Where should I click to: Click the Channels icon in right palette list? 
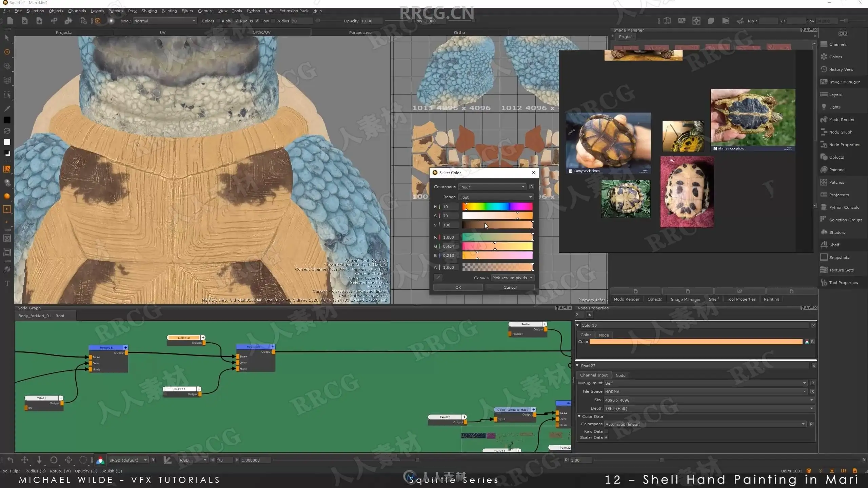(x=824, y=44)
